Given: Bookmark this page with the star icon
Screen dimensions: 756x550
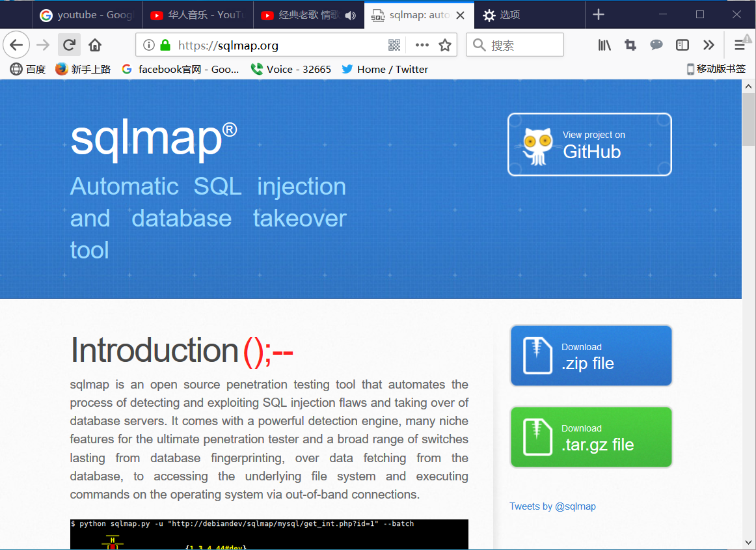Looking at the screenshot, I should click(x=444, y=46).
